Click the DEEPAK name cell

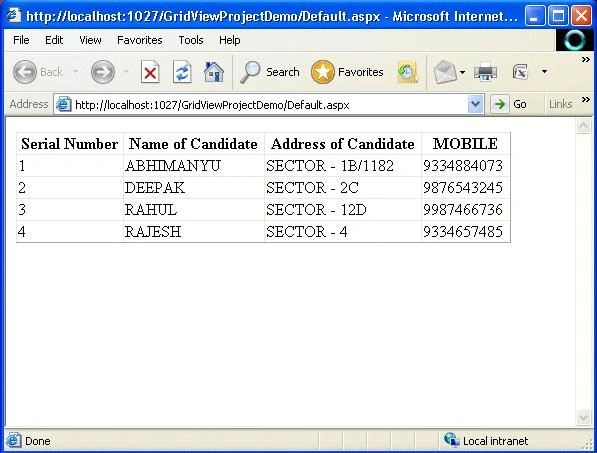(193, 188)
